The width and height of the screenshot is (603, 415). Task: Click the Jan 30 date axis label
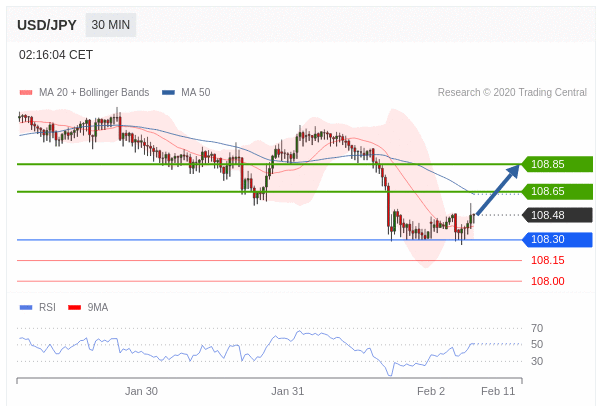[x=141, y=391]
